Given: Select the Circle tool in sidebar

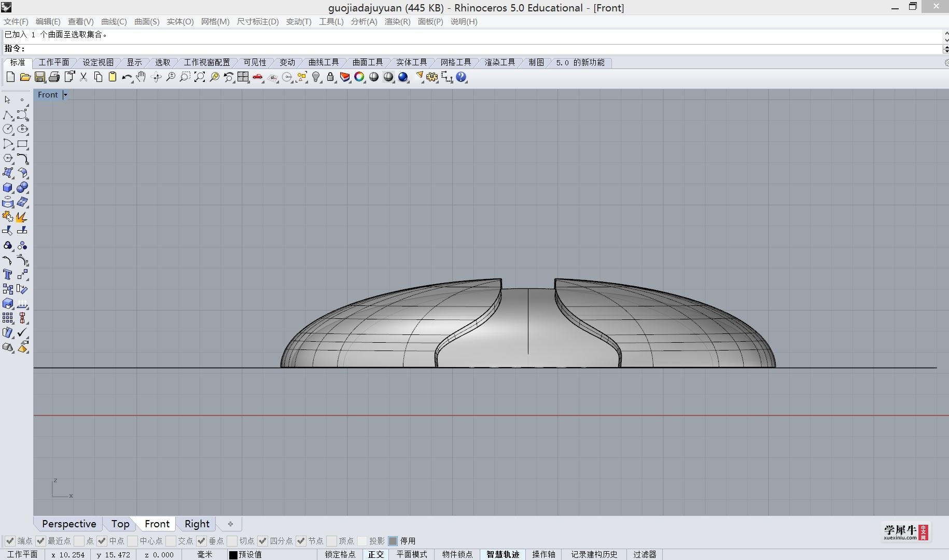Looking at the screenshot, I should (x=8, y=129).
